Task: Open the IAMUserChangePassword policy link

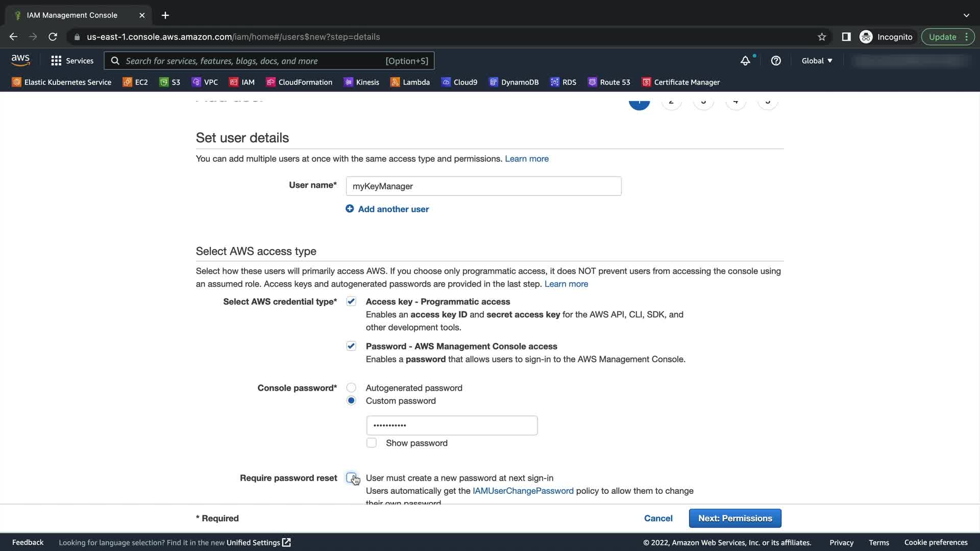Action: [x=523, y=491]
